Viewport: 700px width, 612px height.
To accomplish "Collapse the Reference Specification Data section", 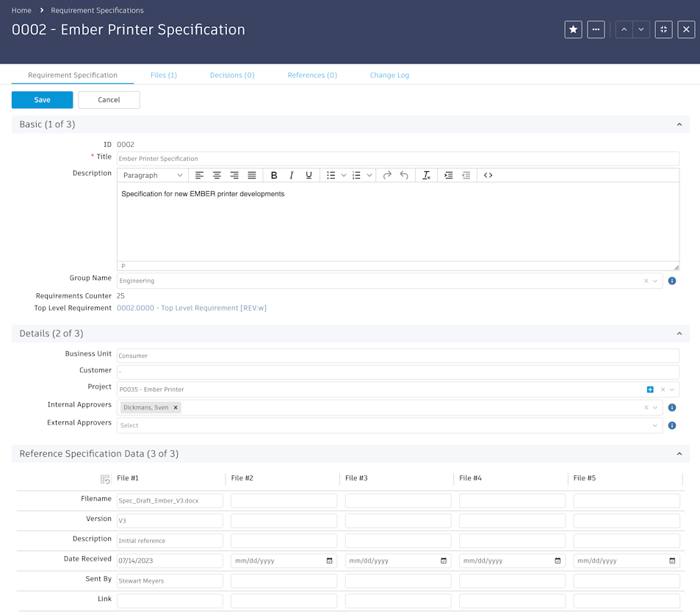I will pos(679,454).
